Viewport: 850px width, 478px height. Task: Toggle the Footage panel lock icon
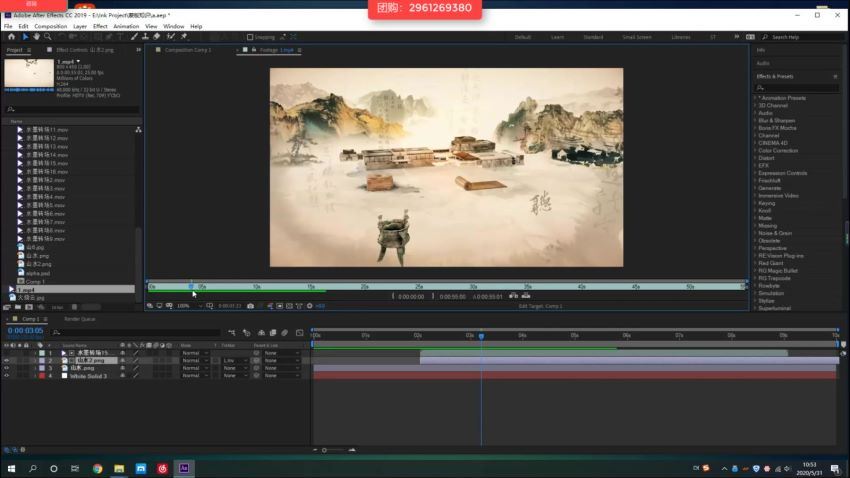[x=254, y=50]
